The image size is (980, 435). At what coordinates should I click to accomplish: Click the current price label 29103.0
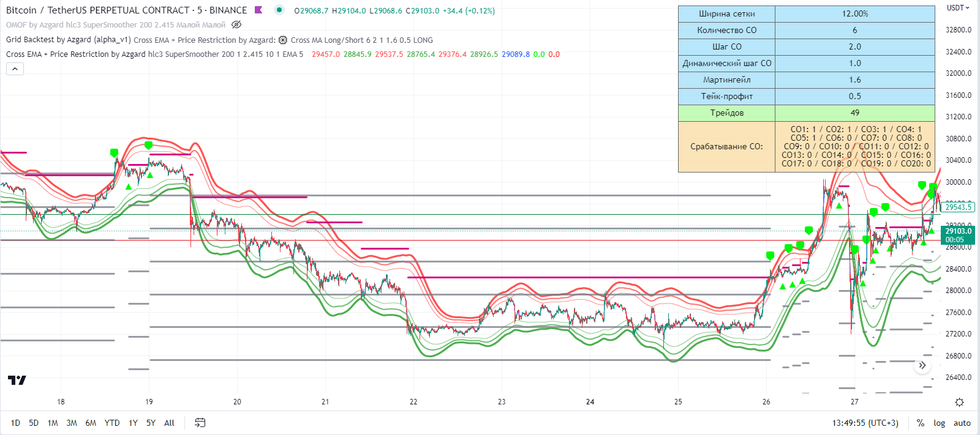[x=958, y=231]
